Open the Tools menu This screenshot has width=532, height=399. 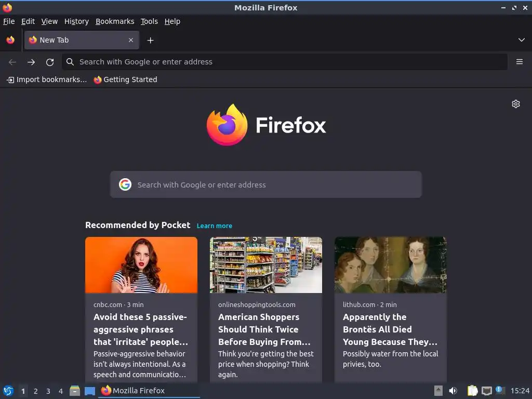pos(149,21)
